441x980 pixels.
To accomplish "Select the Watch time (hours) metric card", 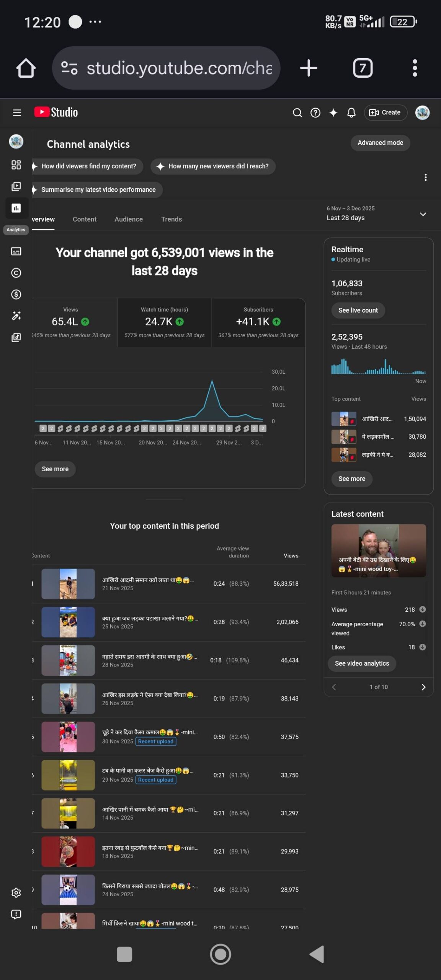I will (x=164, y=322).
